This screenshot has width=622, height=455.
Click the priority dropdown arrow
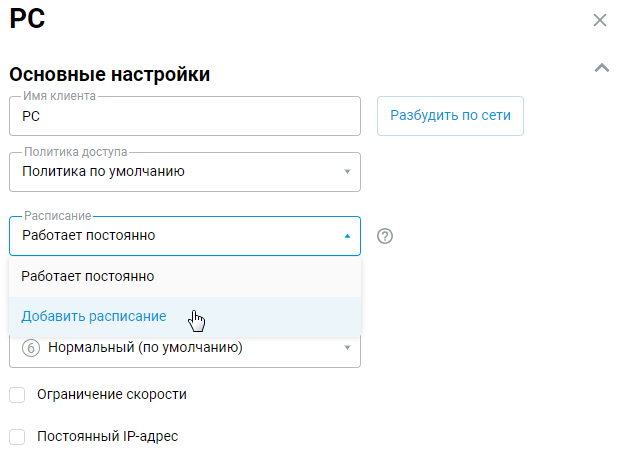tap(347, 348)
